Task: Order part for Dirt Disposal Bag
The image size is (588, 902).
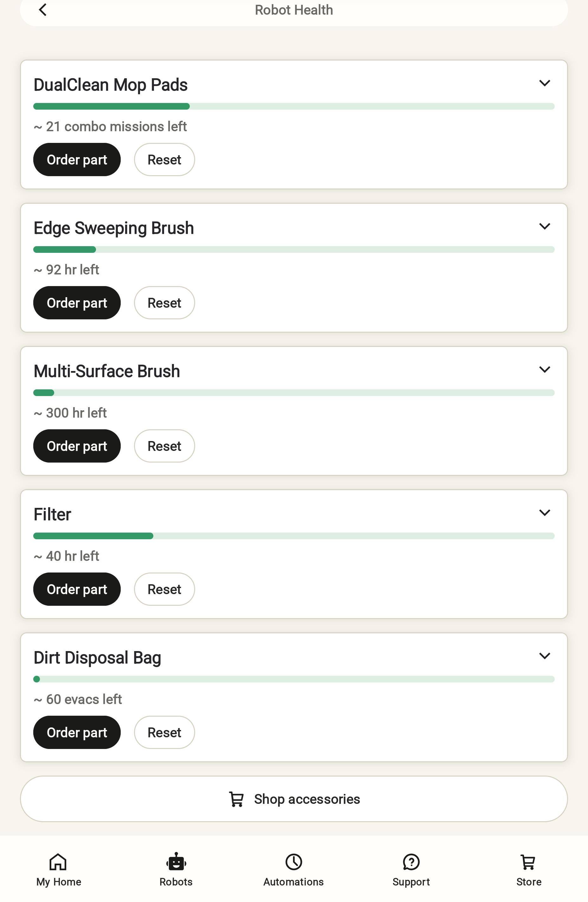Action: [x=77, y=732]
